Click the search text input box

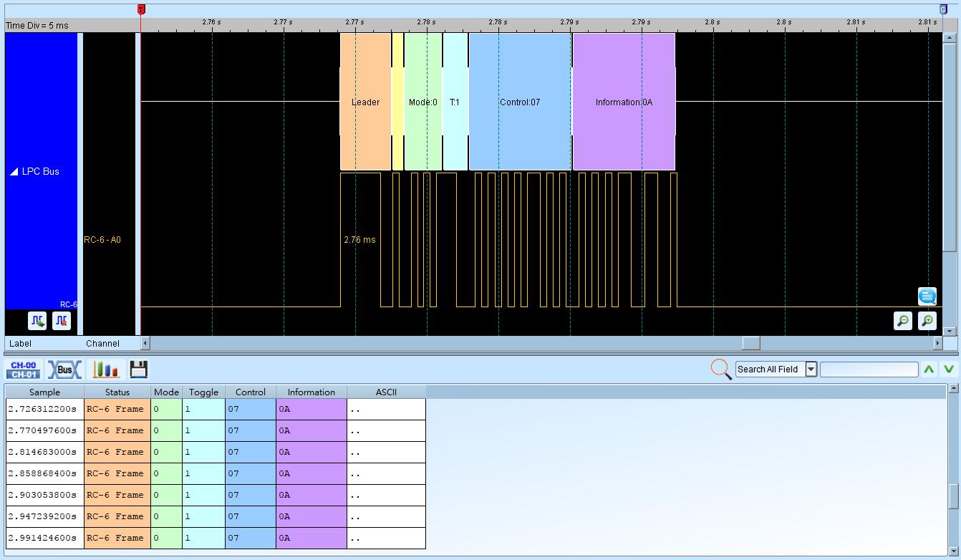pos(869,370)
